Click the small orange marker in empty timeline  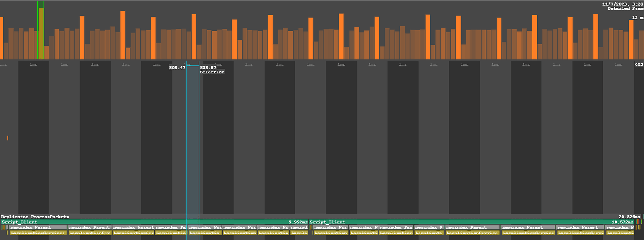7,138
